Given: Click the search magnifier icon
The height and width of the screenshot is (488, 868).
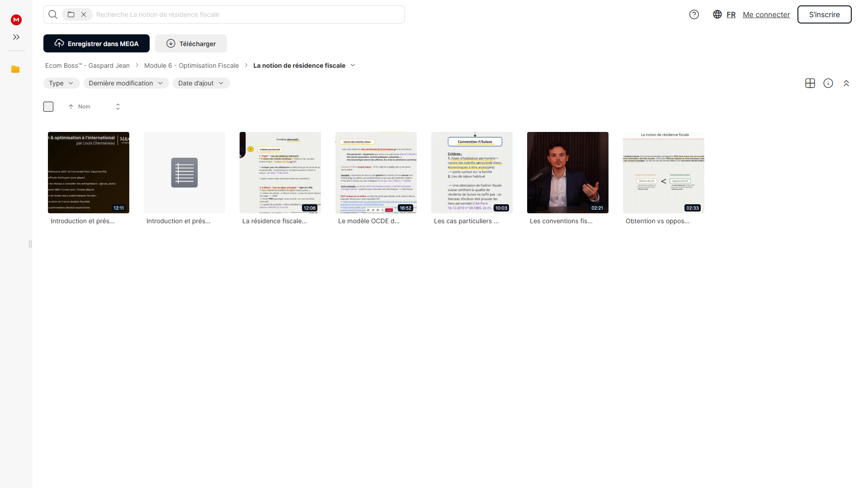Looking at the screenshot, I should (53, 14).
